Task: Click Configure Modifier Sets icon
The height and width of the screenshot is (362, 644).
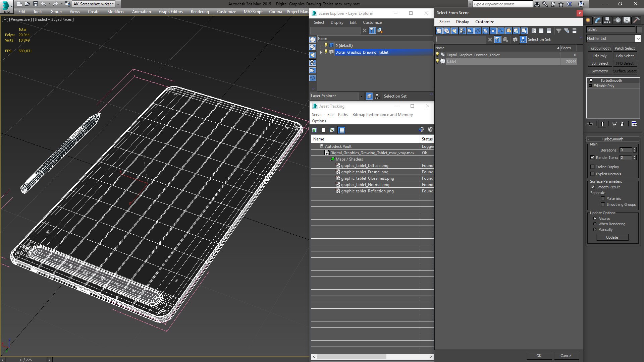Action: click(x=634, y=124)
